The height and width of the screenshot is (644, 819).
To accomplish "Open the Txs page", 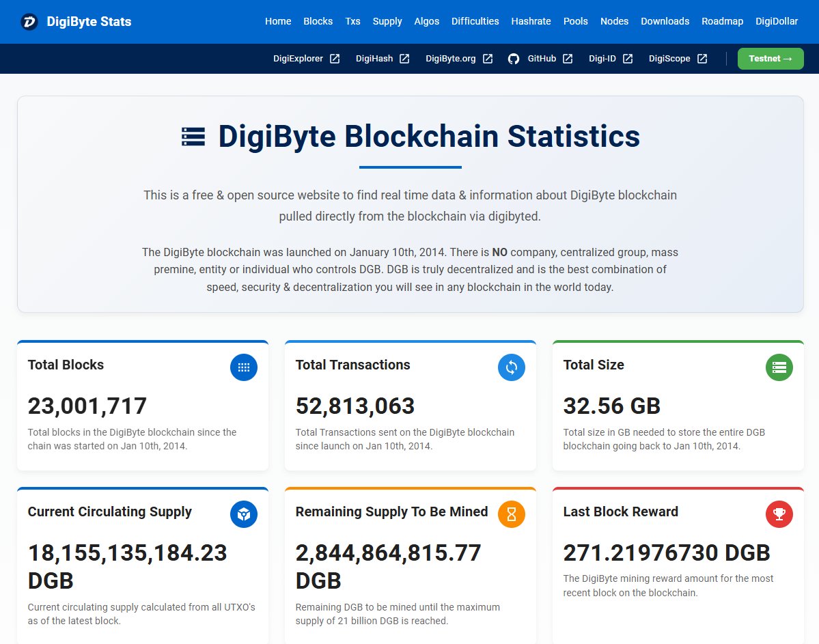I will click(x=352, y=21).
